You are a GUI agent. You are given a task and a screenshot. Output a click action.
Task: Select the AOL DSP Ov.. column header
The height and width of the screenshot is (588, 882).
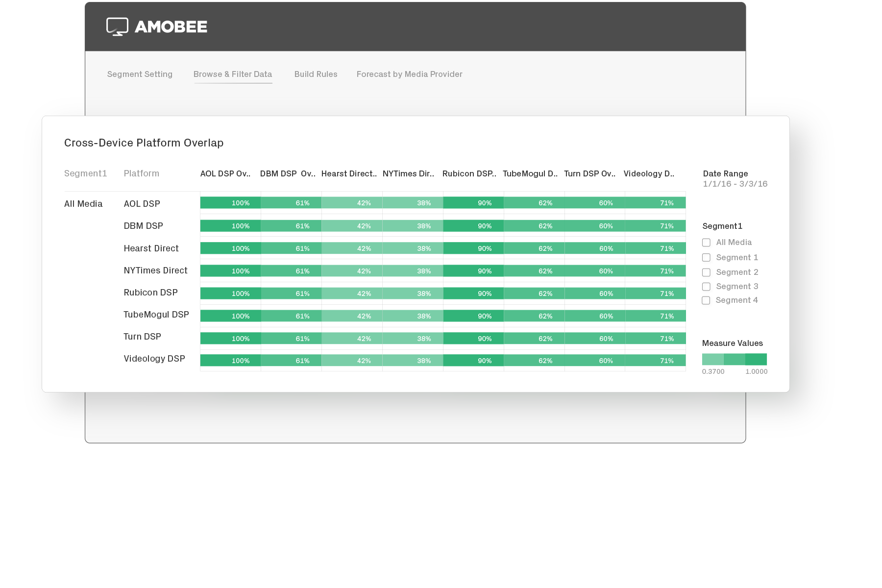[225, 173]
